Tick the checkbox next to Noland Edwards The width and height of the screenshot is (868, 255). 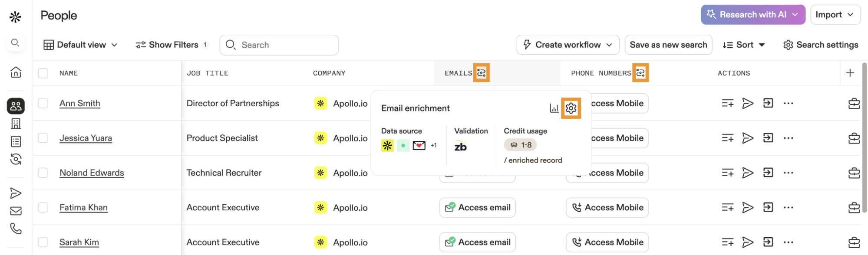pyautogui.click(x=43, y=173)
